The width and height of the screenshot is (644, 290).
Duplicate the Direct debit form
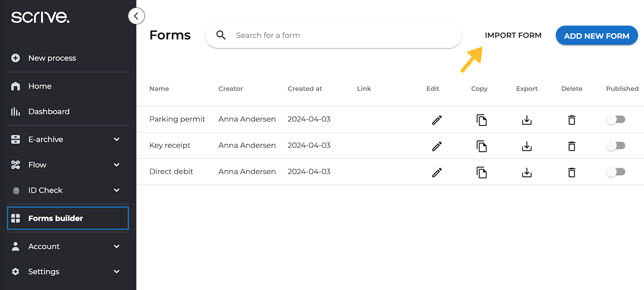tap(481, 172)
